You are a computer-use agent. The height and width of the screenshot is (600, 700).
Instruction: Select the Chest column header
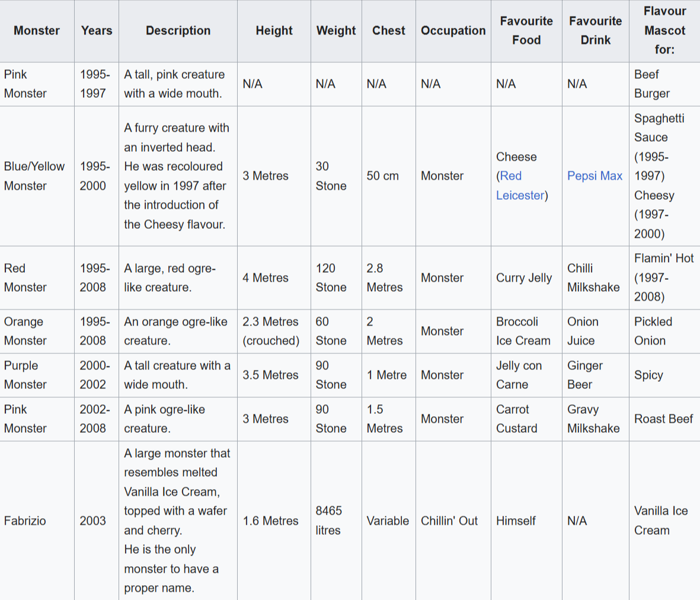pos(388,31)
